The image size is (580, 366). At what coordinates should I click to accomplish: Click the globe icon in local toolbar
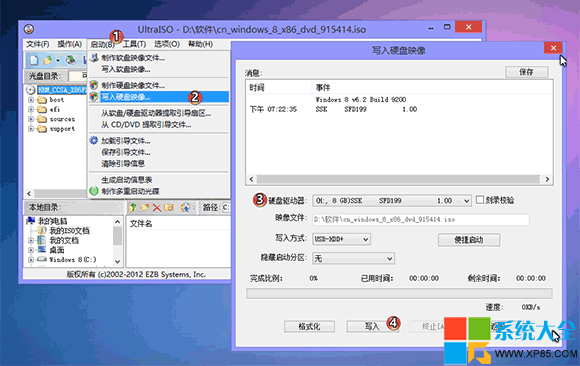coord(185,208)
